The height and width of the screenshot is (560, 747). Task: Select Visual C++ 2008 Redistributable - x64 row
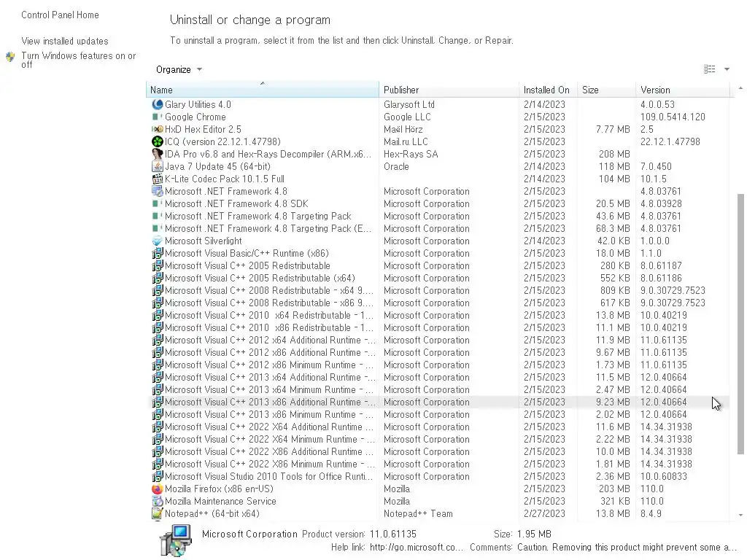[438, 290]
